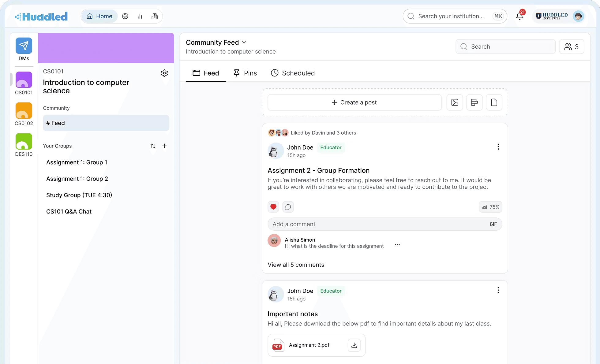The image size is (600, 364).
Task: View all 5 comments
Action: point(296,265)
